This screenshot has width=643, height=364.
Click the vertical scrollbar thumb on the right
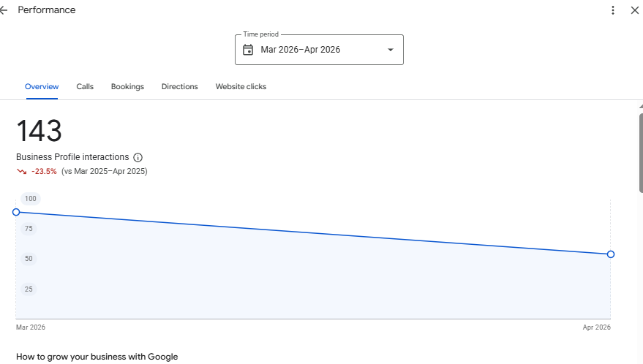[641, 153]
